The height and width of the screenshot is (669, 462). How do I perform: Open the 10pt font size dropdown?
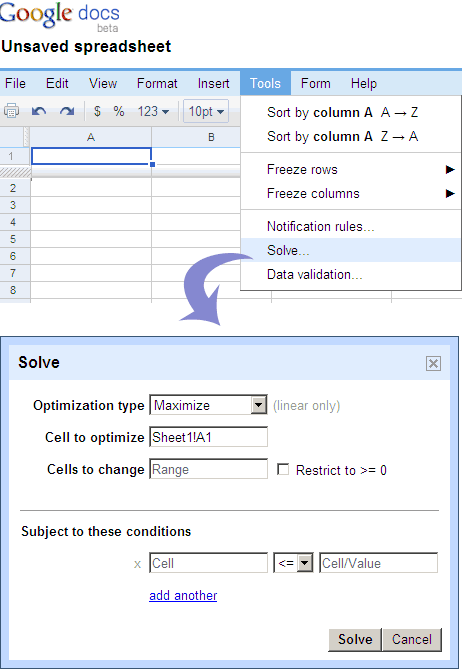click(x=206, y=111)
